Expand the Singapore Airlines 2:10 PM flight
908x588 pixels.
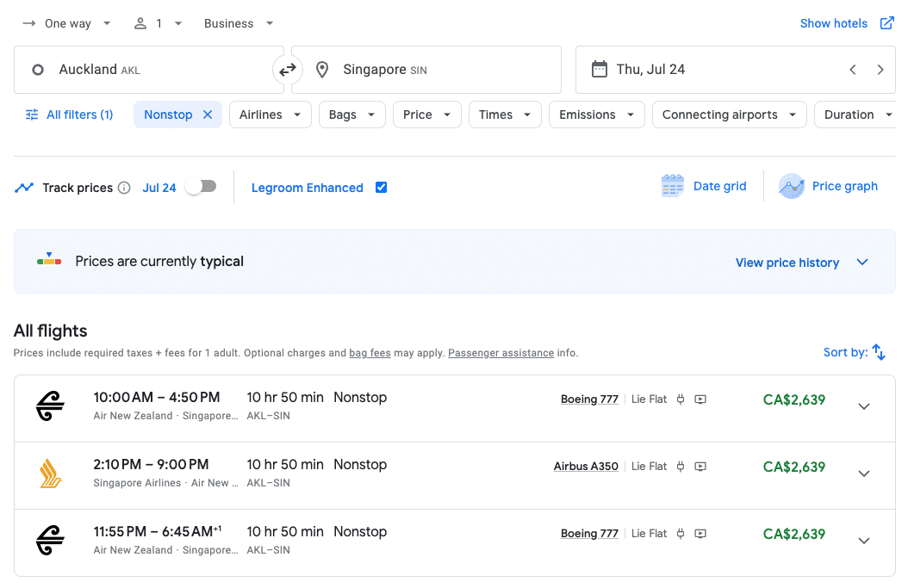[x=864, y=473]
